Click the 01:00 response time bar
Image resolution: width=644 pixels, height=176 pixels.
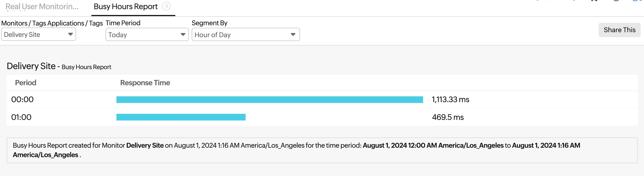[181, 117]
